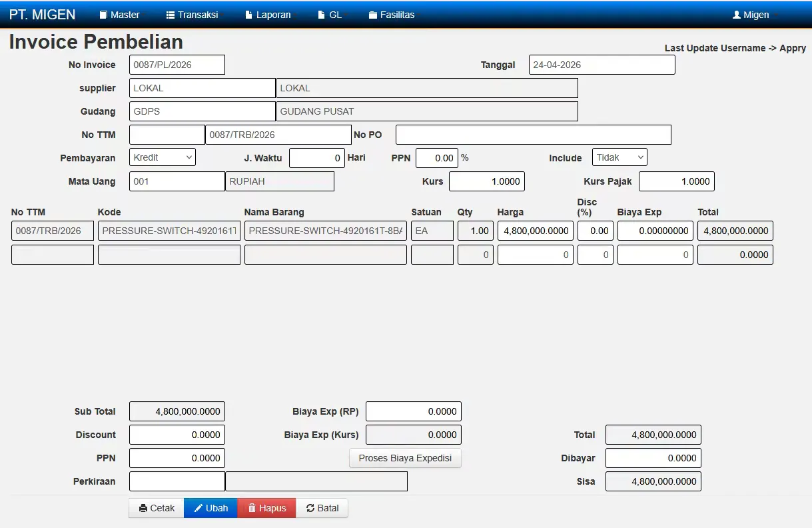Click the Gudang code field GDPS
This screenshot has height=528, width=812.
tap(203, 111)
